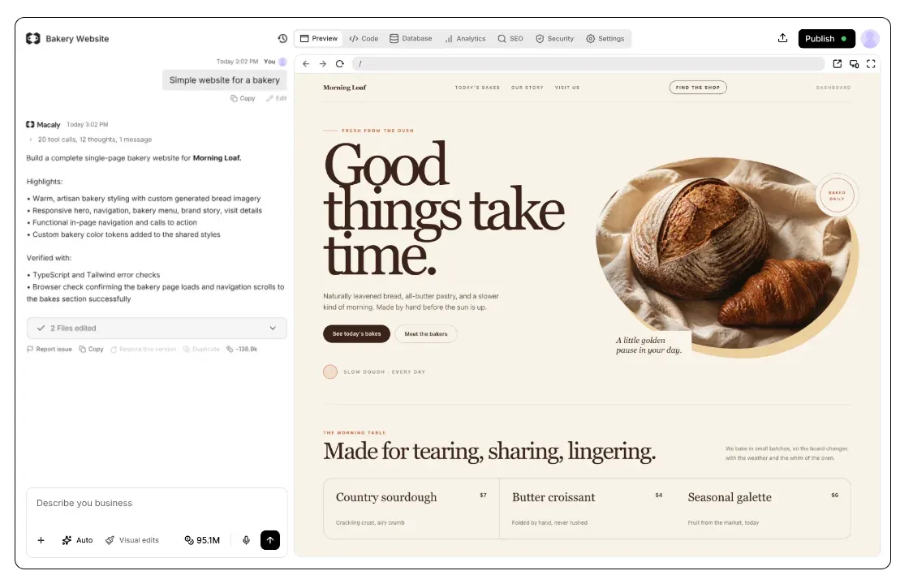This screenshot has height=588, width=913.
Task: Open VISIT US nav link
Action: coord(567,88)
